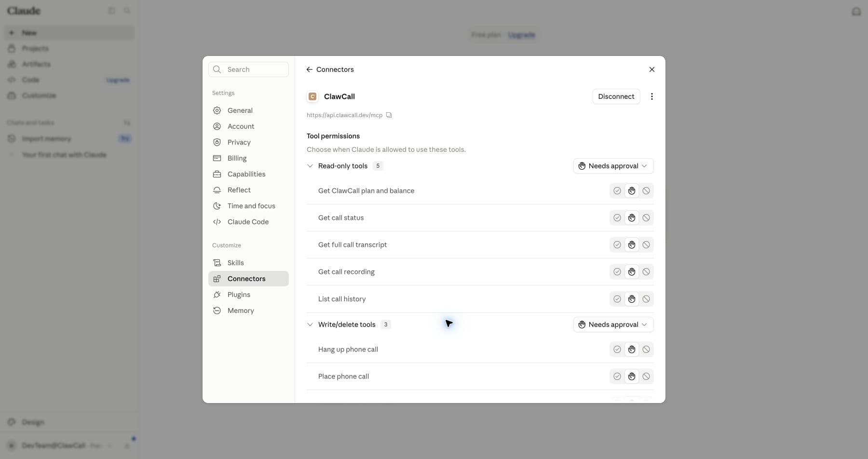This screenshot has width=868, height=459.
Task: Open the Reflect settings page
Action: 248,190
